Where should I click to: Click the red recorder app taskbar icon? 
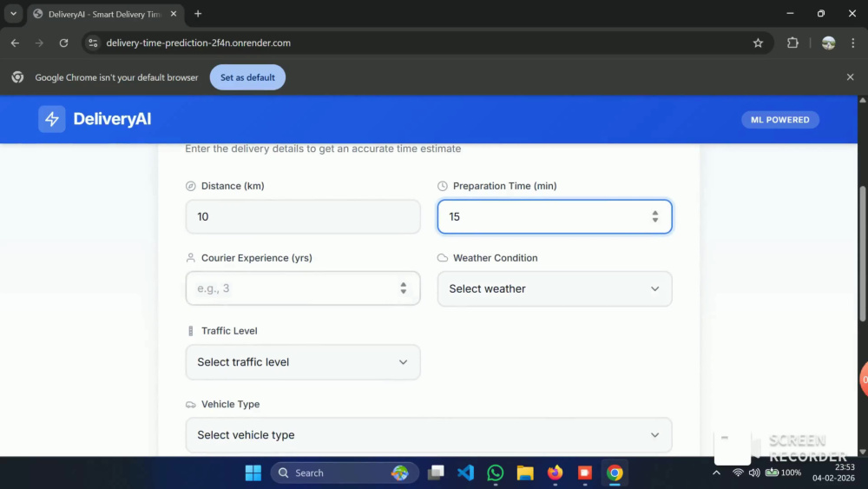(584, 473)
